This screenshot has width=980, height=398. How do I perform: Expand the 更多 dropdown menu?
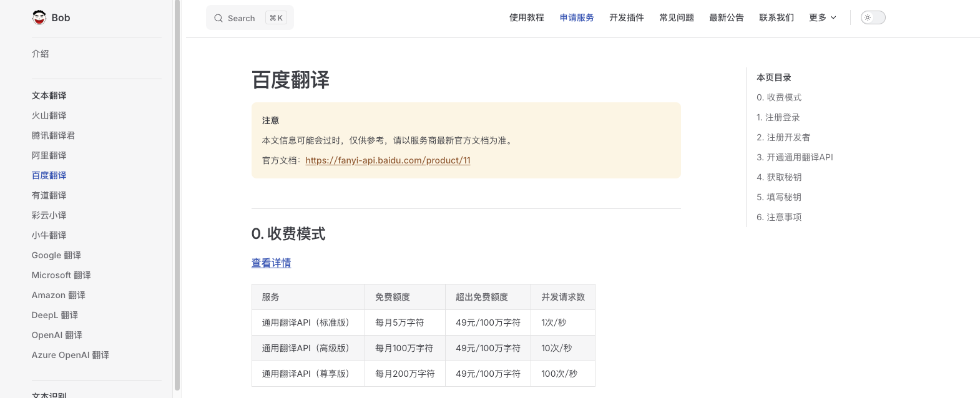[822, 17]
